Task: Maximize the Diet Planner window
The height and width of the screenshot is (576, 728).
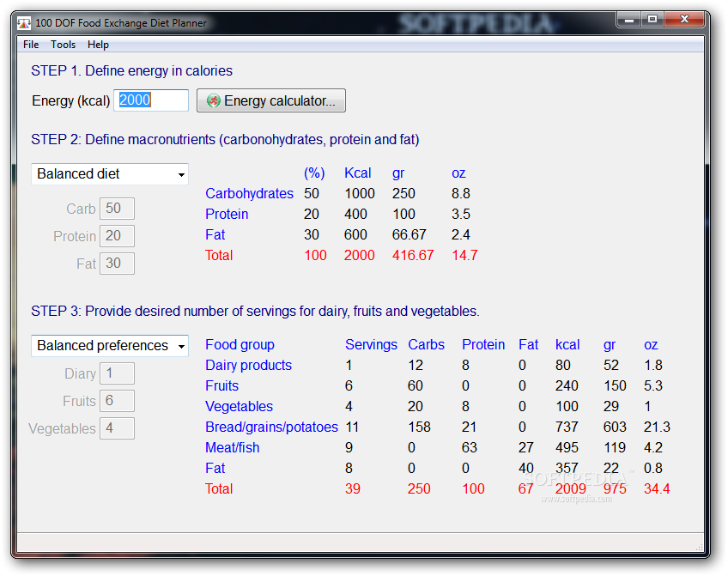Action: click(x=652, y=20)
